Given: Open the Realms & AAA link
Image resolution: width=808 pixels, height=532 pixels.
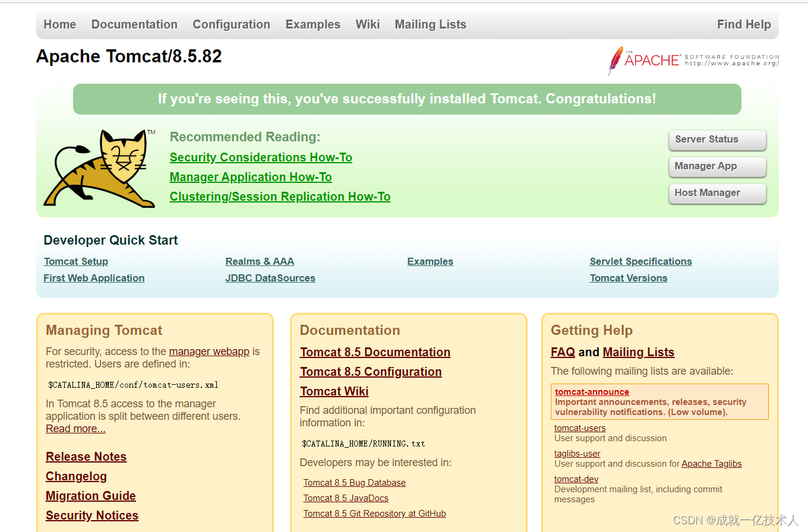Looking at the screenshot, I should 260,261.
